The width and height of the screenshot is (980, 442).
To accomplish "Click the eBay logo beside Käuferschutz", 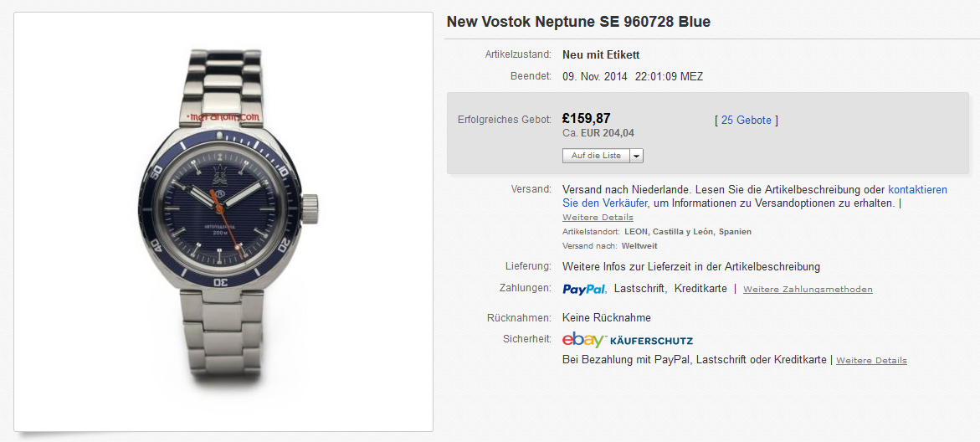I will (x=583, y=340).
